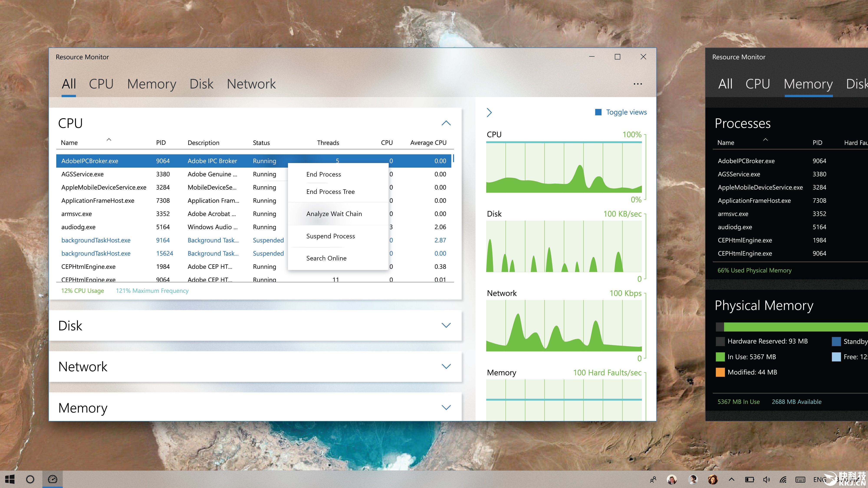Screen dimensions: 868x488
Task: Click the Resource Monitor taskbar icon
Action: tap(53, 479)
